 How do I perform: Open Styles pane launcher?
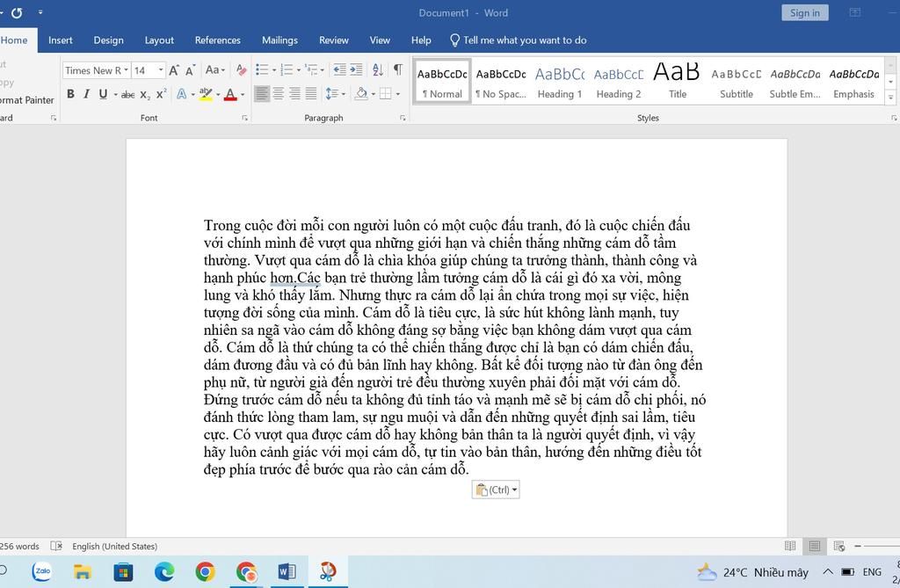pos(894,118)
